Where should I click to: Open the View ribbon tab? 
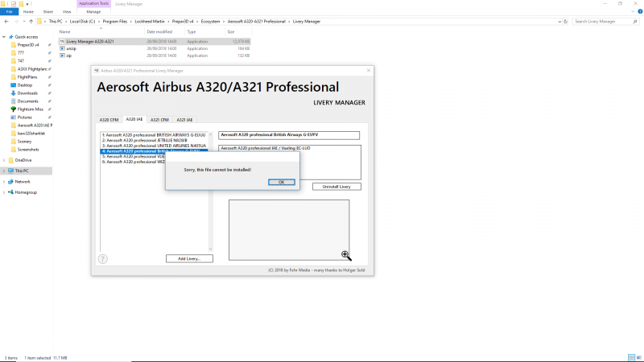[67, 11]
